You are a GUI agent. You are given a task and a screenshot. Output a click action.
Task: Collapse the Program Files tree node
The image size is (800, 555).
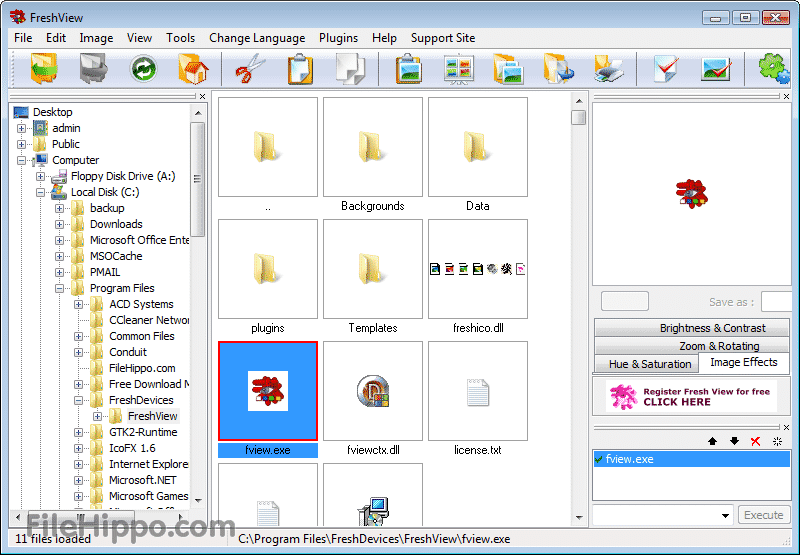click(x=59, y=288)
